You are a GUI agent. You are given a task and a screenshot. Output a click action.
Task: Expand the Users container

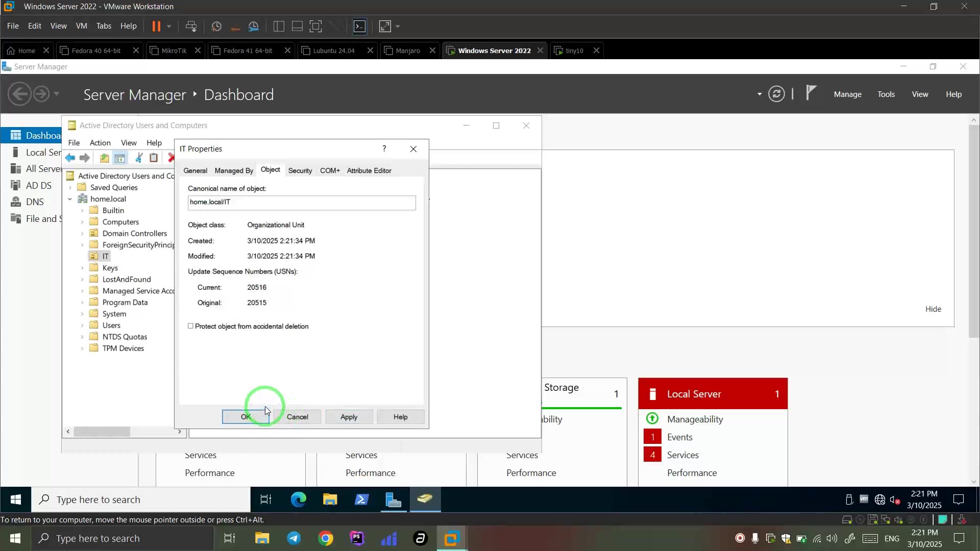[82, 325]
